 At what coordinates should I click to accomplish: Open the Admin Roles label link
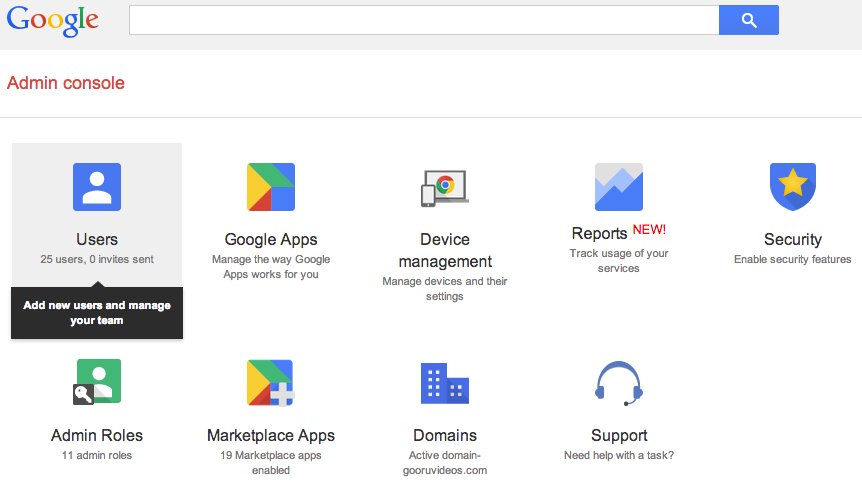tap(97, 436)
